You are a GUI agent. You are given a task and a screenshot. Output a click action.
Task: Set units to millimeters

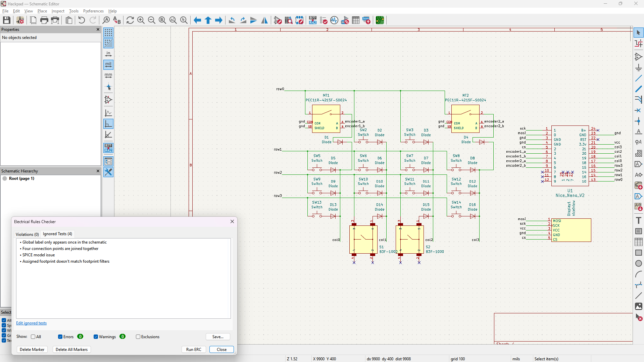click(x=108, y=75)
